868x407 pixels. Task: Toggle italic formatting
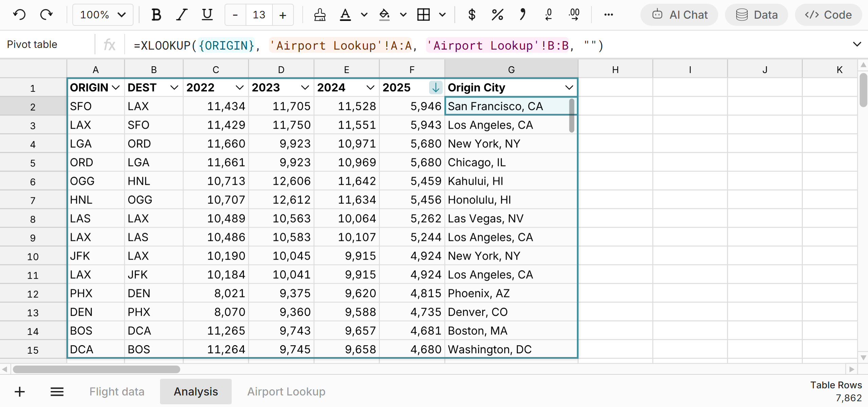tap(181, 15)
